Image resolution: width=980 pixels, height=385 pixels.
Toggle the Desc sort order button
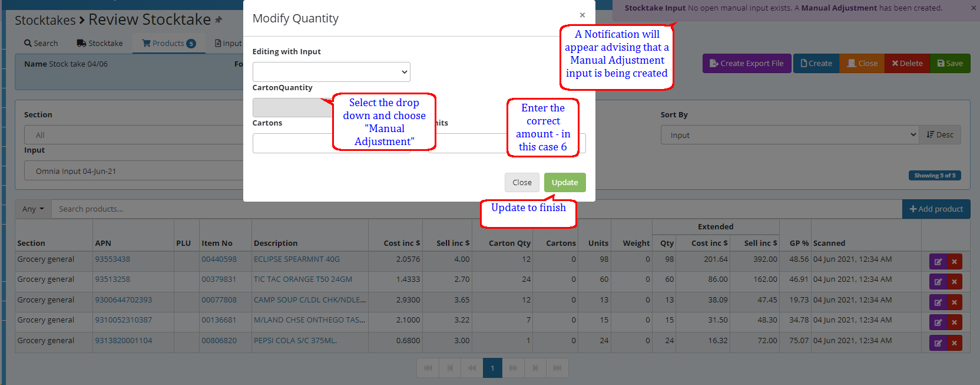pos(940,135)
